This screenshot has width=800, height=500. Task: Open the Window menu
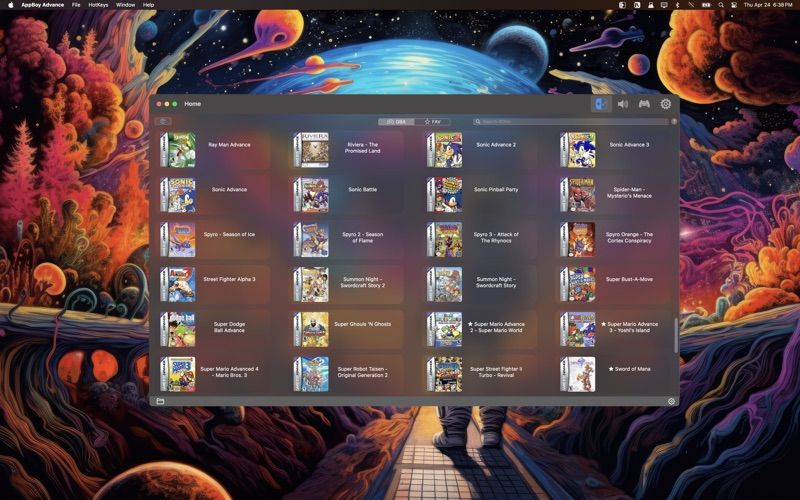point(125,5)
